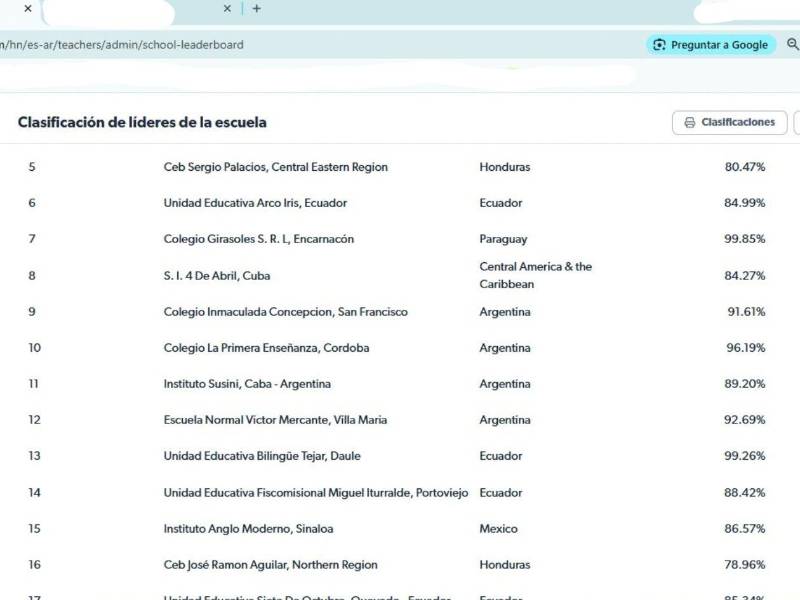
Task: Close the second browser tab
Action: click(228, 9)
